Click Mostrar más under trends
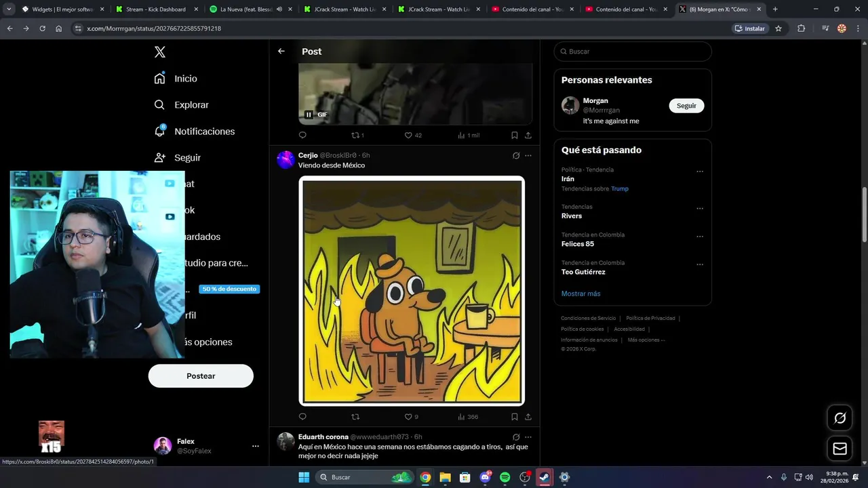This screenshot has height=488, width=868. pyautogui.click(x=580, y=293)
